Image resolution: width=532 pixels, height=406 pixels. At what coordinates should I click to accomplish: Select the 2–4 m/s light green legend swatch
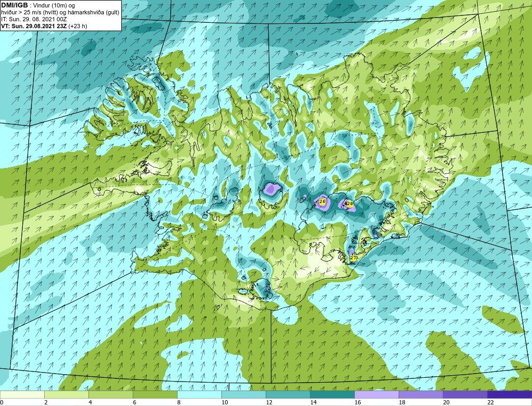[x=66, y=394]
